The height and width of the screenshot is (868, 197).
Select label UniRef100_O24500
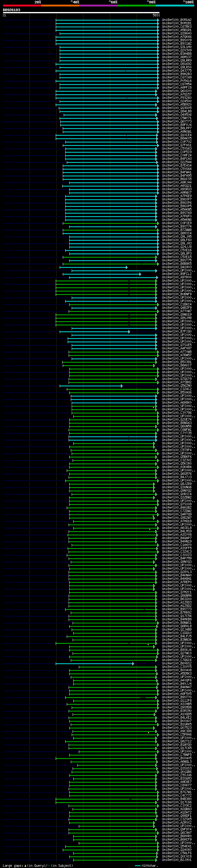(x=177, y=101)
